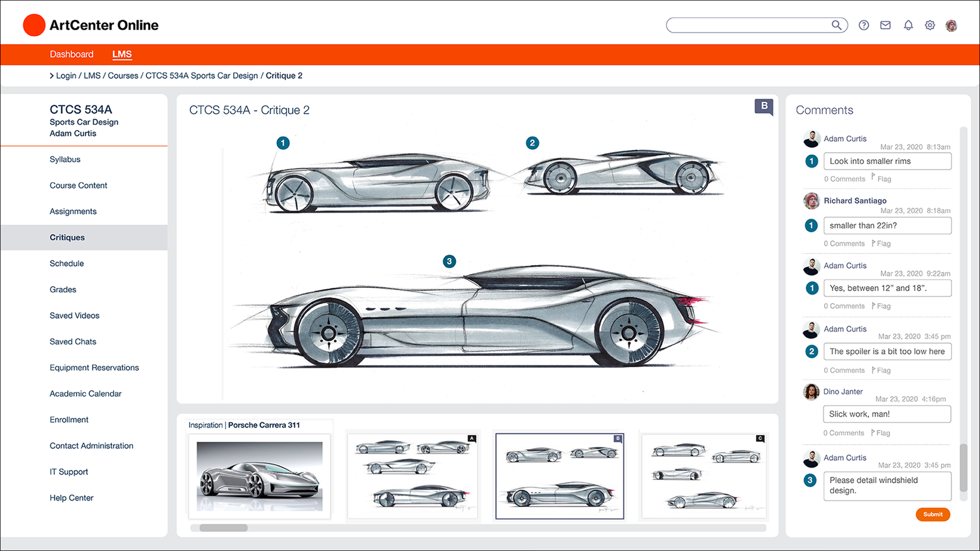
Task: Expand breadcrumb arrow before Login
Action: [x=52, y=76]
